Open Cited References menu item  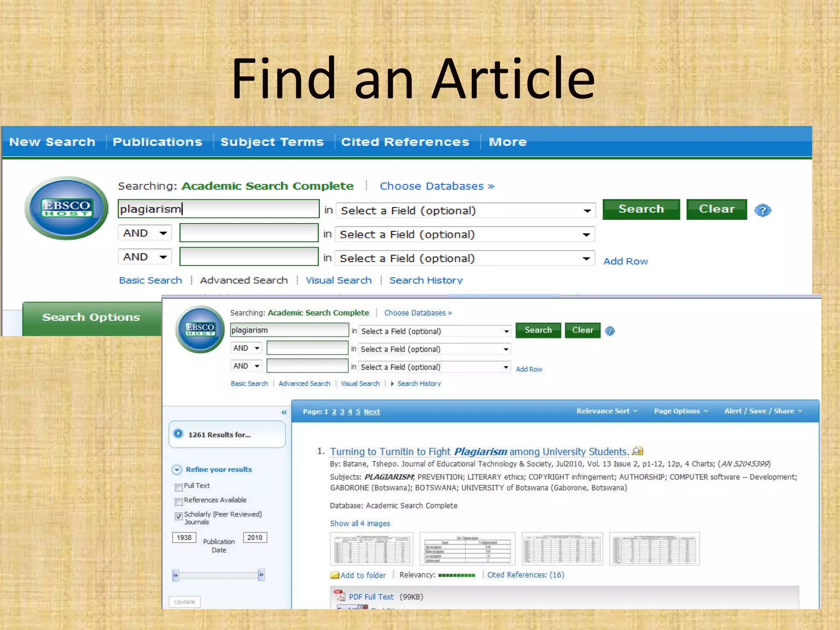click(405, 142)
